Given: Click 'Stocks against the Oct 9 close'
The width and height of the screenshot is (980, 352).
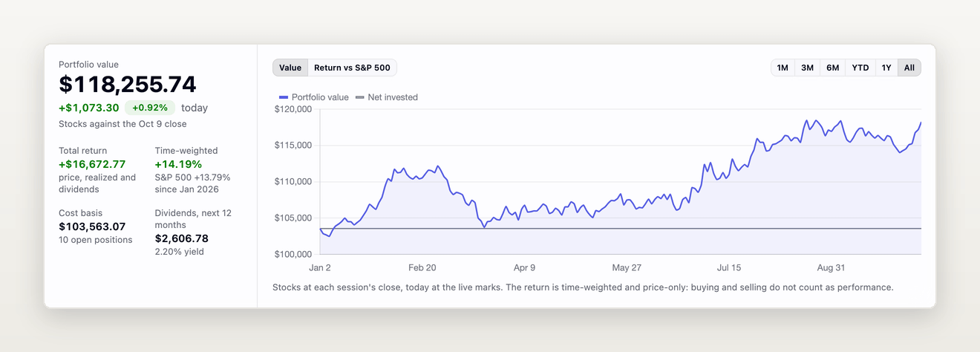Looking at the screenshot, I should [x=122, y=124].
